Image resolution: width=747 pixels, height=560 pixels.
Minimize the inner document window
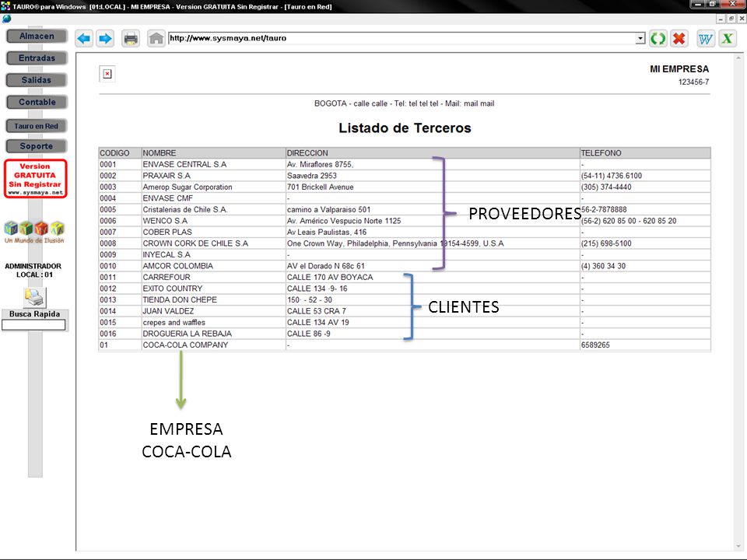pos(721,19)
